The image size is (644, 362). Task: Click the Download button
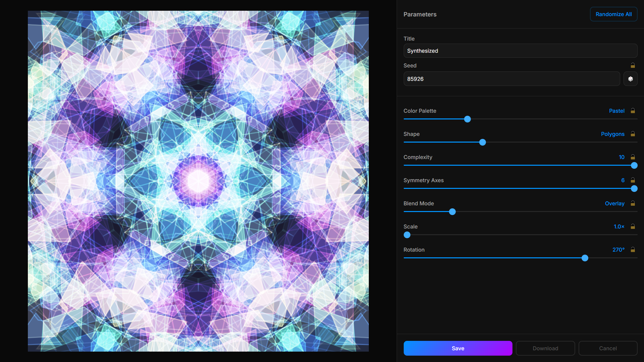click(x=545, y=348)
